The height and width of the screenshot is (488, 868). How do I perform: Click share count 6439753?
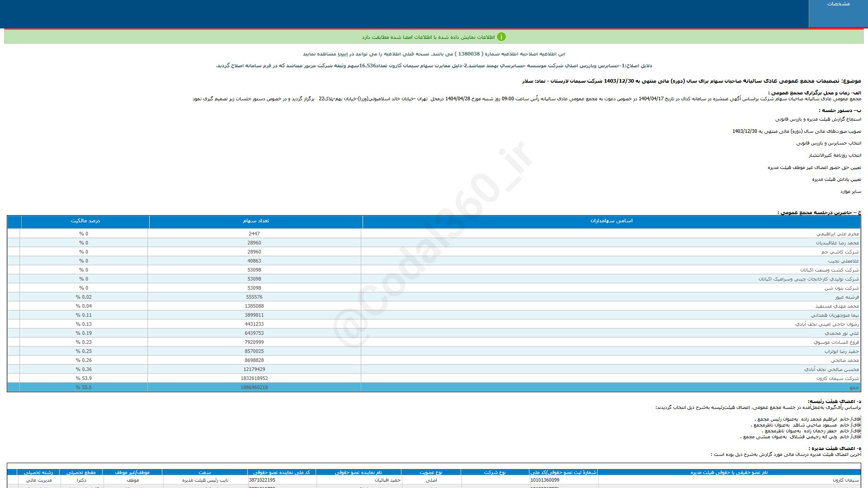coord(254,333)
